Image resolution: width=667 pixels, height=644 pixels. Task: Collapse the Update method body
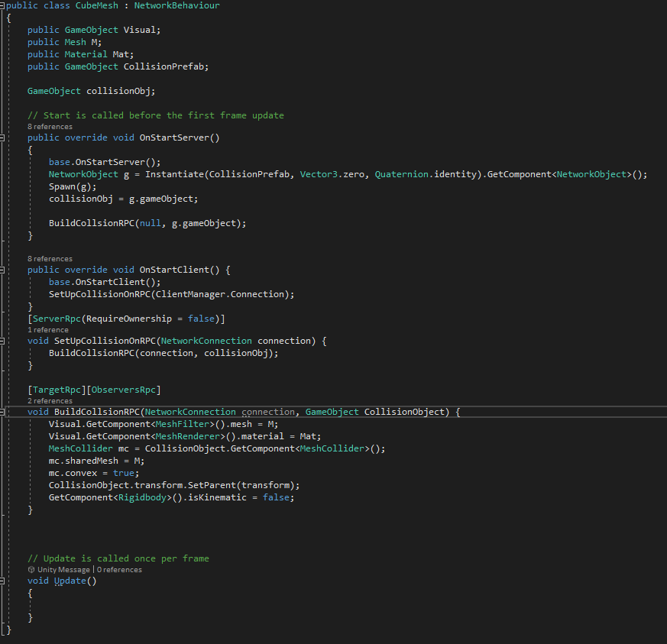pyautogui.click(x=4, y=581)
